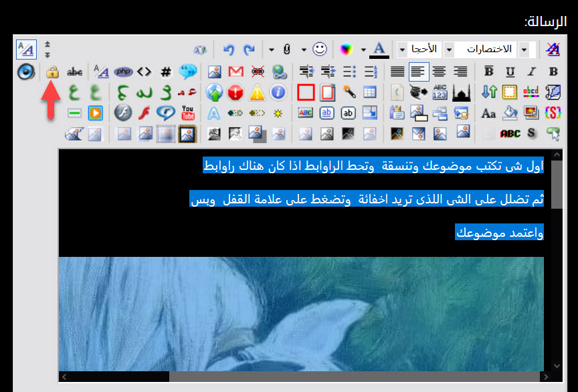Toggle italic formatting
This screenshot has width=578, height=392.
(531, 71)
